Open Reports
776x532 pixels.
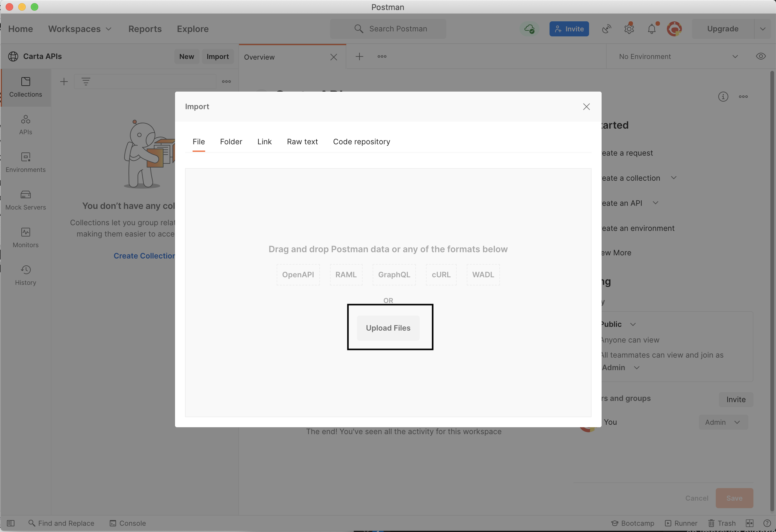[145, 29]
